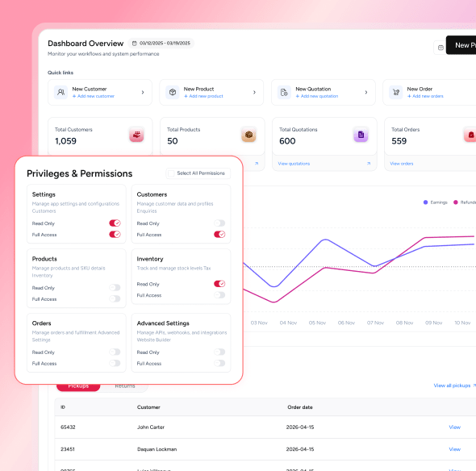Click the Total Products value 50

click(x=173, y=141)
